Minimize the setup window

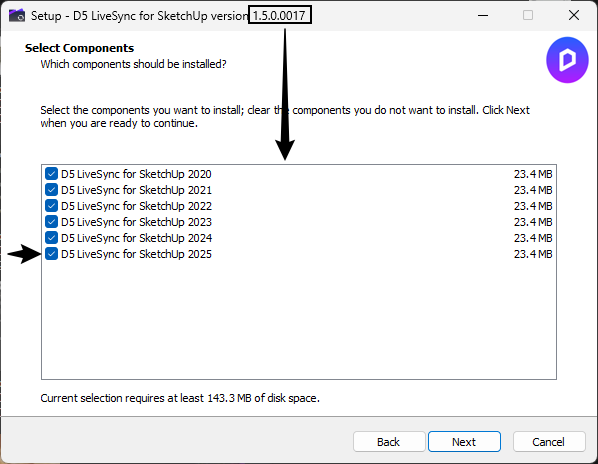(483, 16)
